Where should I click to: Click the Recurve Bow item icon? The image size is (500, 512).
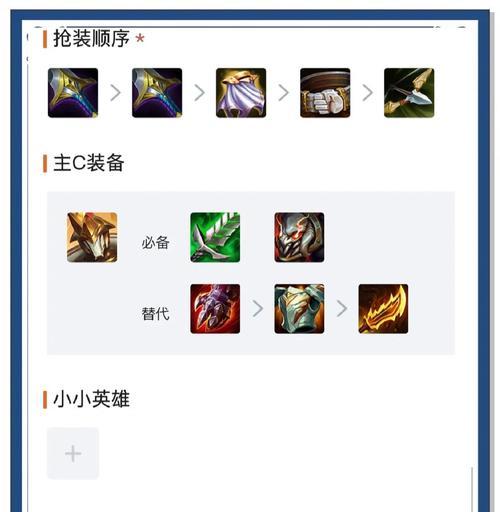(x=409, y=93)
